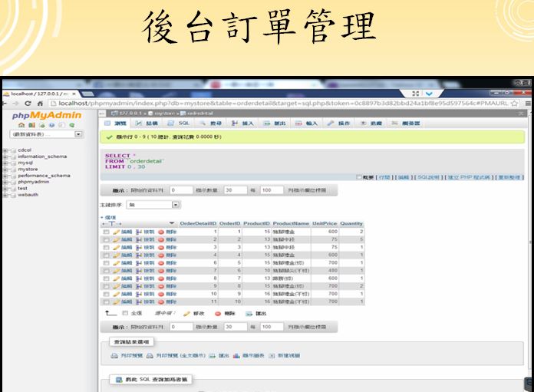
Task: Open the Structure tab next to Browse
Action: pos(145,123)
